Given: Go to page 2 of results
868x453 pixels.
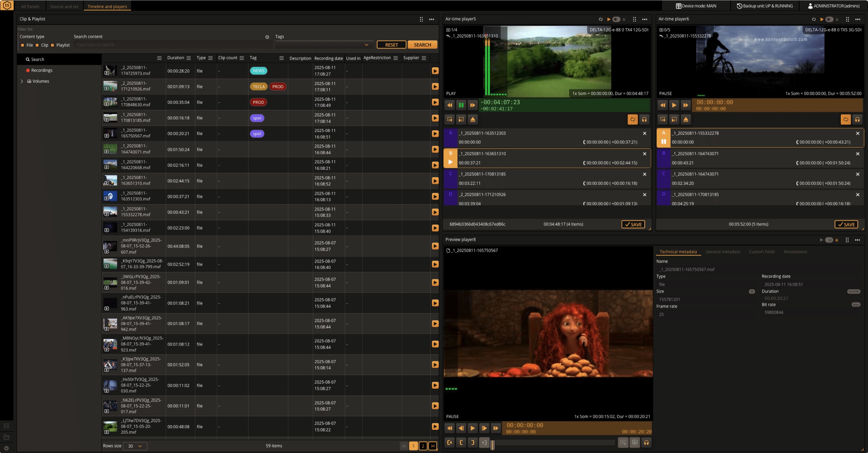Looking at the screenshot, I should point(423,446).
